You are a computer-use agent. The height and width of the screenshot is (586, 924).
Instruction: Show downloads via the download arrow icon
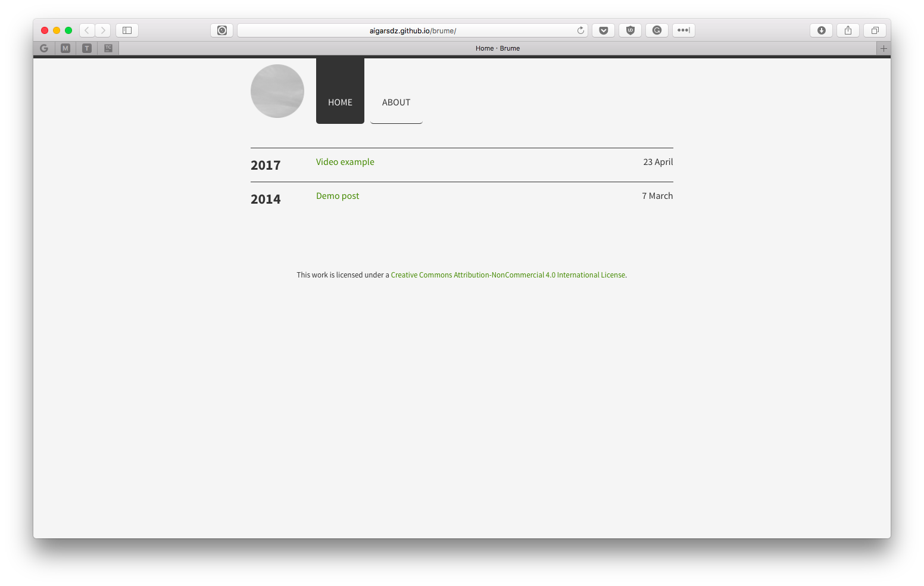click(821, 30)
